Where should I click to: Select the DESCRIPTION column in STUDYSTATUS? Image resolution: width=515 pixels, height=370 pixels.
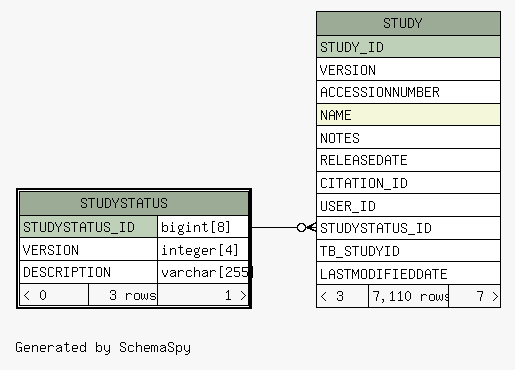coord(88,272)
